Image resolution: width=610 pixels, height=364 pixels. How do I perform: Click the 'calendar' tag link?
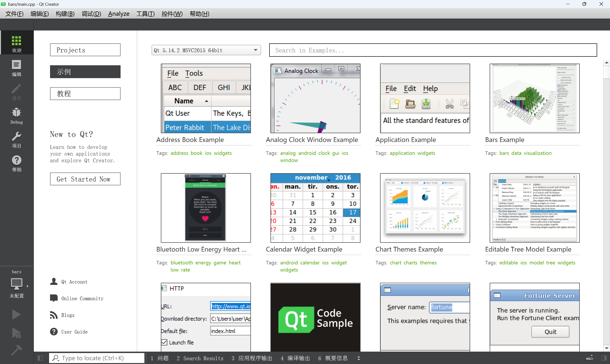(310, 263)
